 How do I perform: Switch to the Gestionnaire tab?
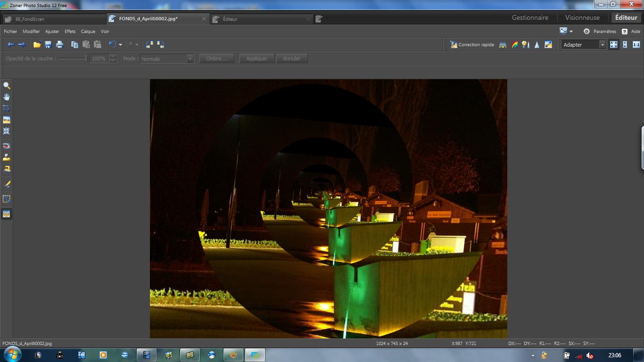point(530,17)
